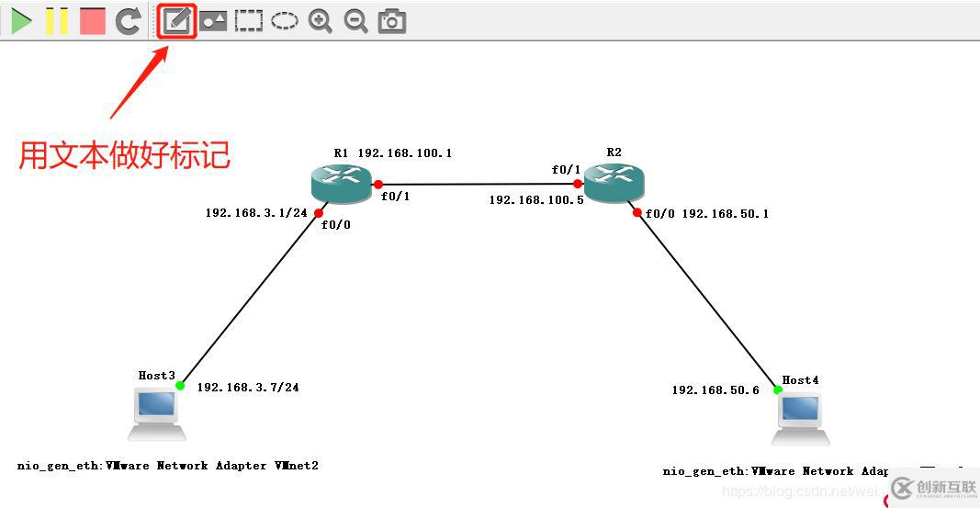Click the red link status dot on R2 f0/0
980x508 pixels.
click(x=636, y=212)
